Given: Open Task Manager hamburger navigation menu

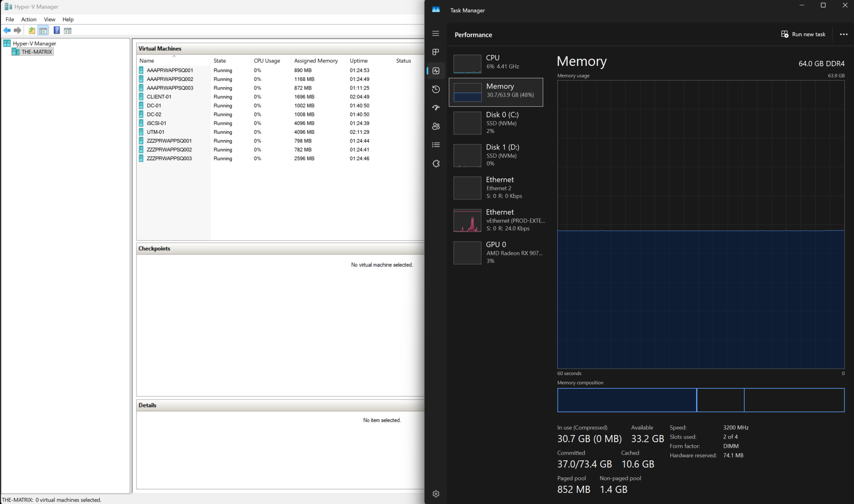Looking at the screenshot, I should [436, 34].
